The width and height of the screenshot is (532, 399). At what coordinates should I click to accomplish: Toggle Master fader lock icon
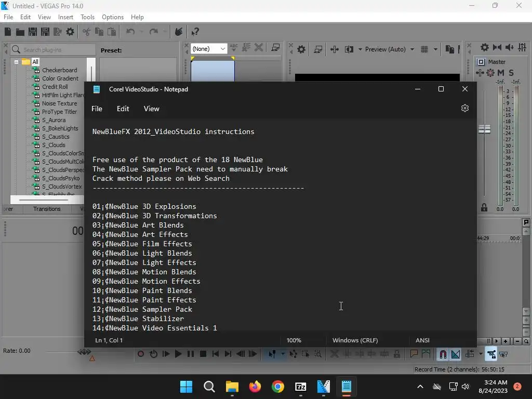[x=484, y=207]
